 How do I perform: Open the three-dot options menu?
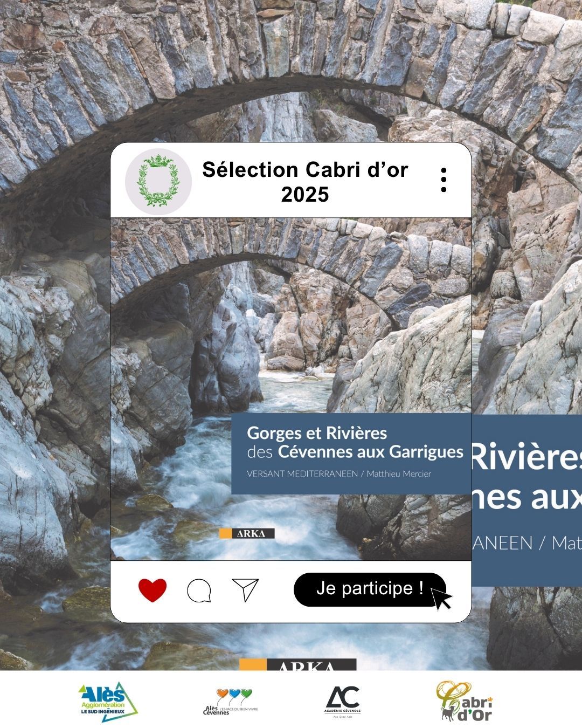(x=444, y=180)
